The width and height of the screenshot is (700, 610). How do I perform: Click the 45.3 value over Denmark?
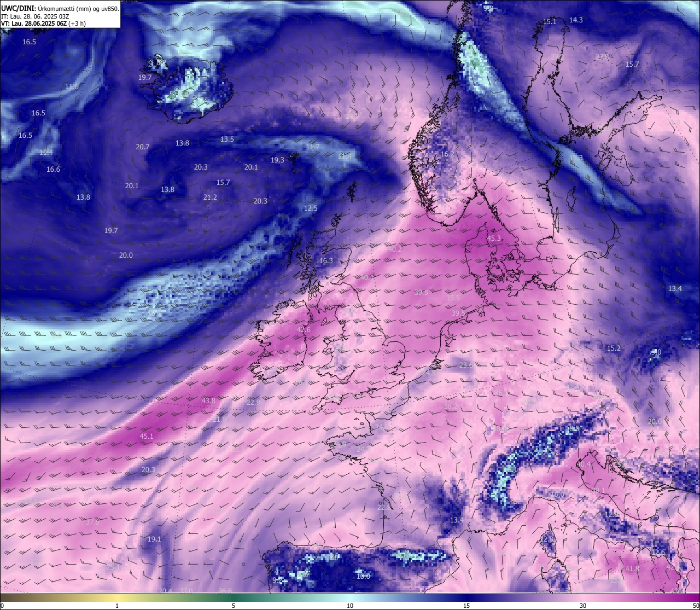coord(494,238)
